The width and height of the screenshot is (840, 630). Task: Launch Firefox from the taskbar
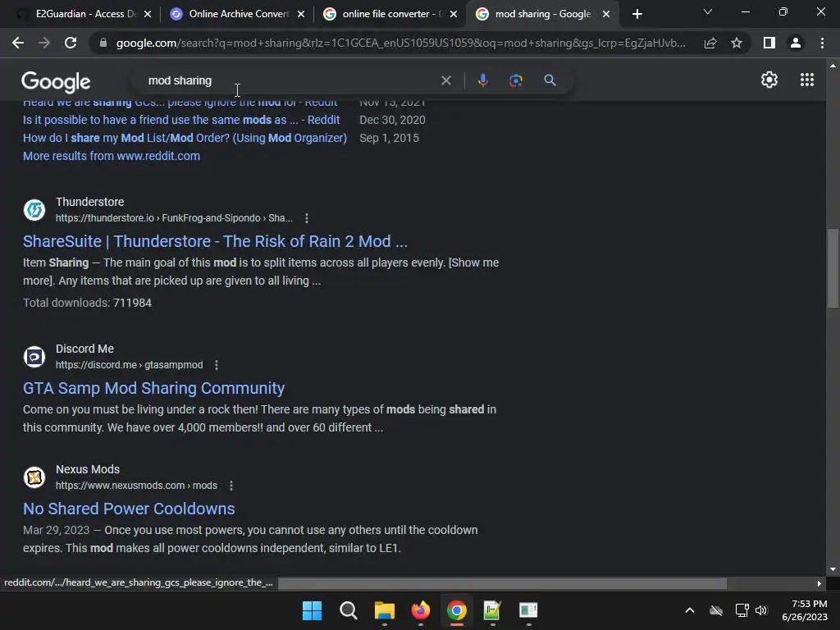[421, 610]
